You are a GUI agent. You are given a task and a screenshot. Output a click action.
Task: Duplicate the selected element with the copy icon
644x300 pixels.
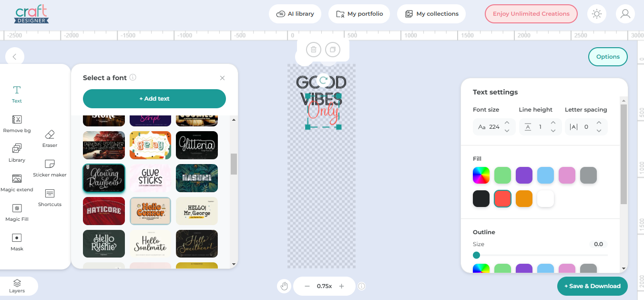tap(333, 50)
